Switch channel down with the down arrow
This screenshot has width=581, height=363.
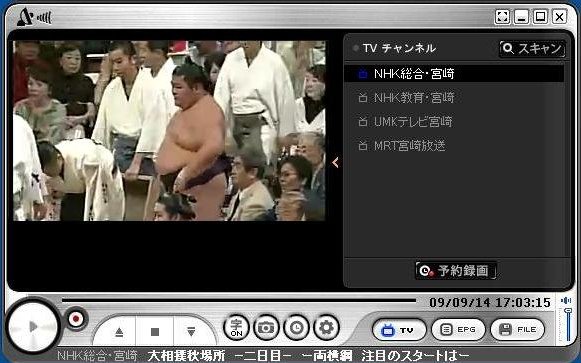point(191,332)
